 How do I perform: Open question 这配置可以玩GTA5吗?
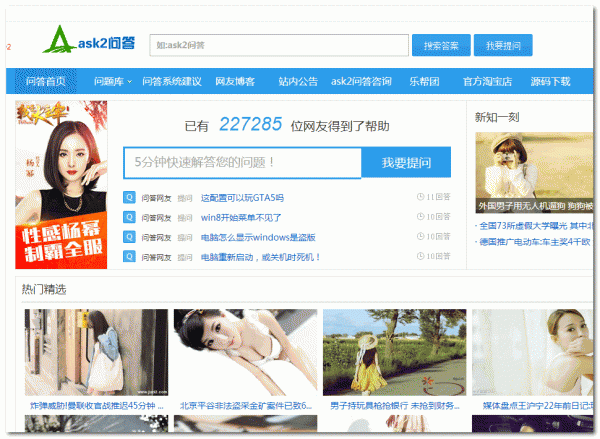point(242,198)
